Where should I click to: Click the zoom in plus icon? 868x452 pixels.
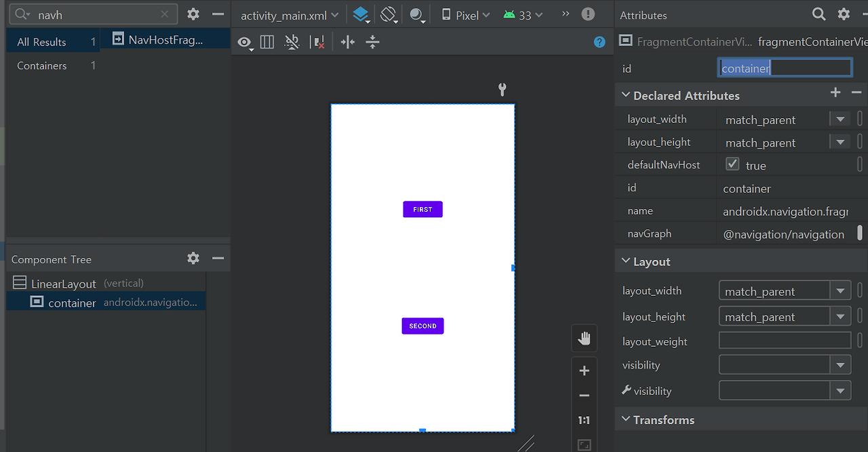(x=584, y=371)
